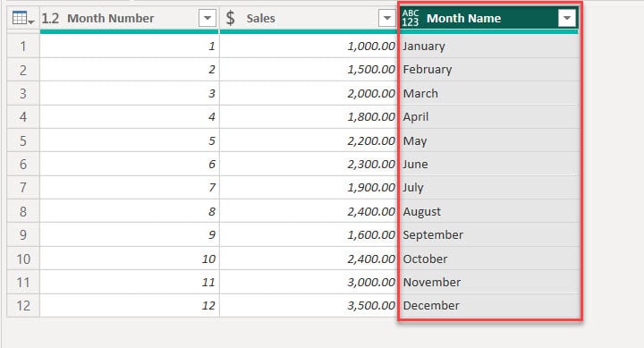Click the 2,400.00 sales cell in the October row
Image resolution: width=644 pixels, height=348 pixels.
[309, 259]
